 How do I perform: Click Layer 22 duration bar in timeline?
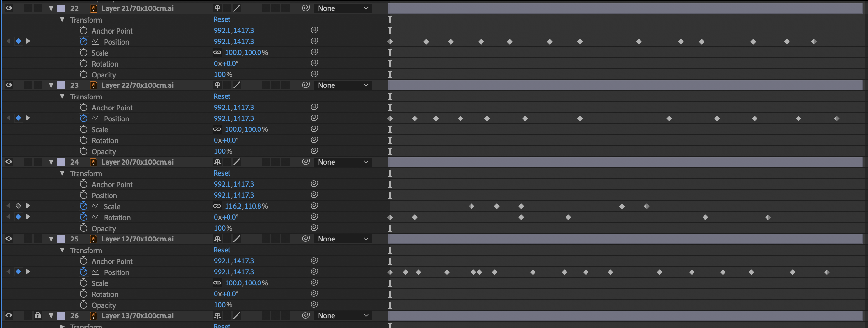(x=626, y=85)
